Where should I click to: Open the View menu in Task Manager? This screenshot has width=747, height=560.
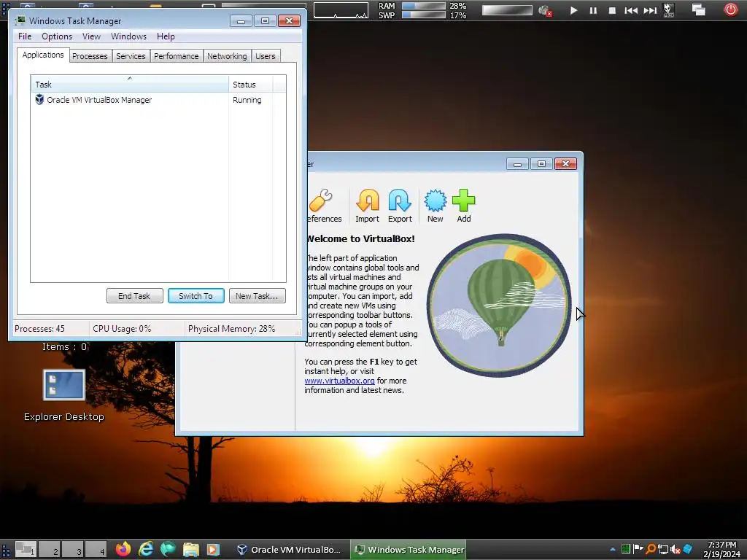pos(91,36)
